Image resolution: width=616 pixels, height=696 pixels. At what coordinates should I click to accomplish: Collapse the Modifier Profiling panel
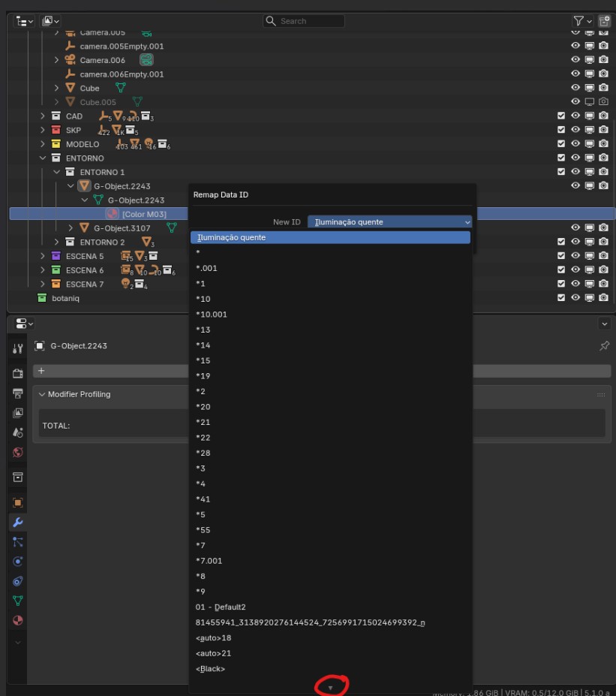click(x=42, y=394)
